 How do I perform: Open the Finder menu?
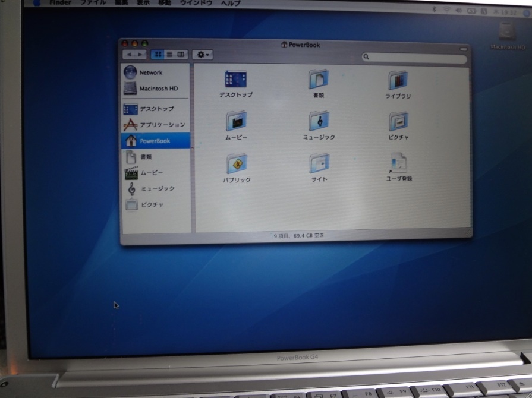(60, 2)
